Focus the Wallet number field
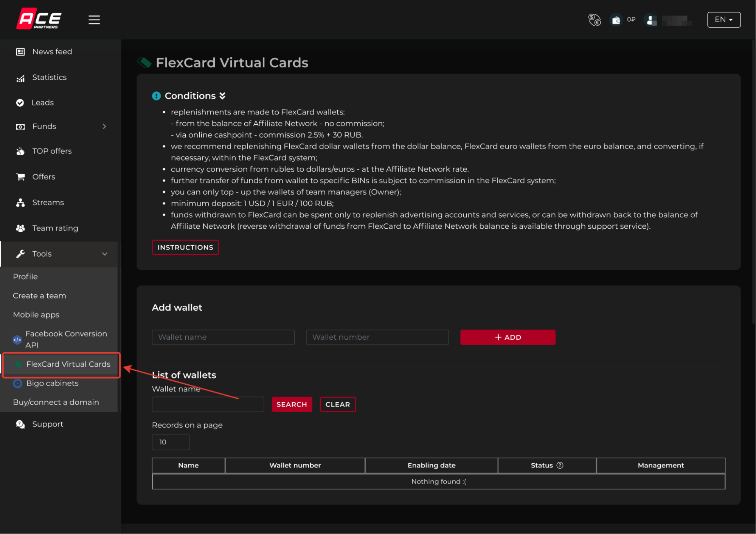The height and width of the screenshot is (534, 756). (377, 337)
